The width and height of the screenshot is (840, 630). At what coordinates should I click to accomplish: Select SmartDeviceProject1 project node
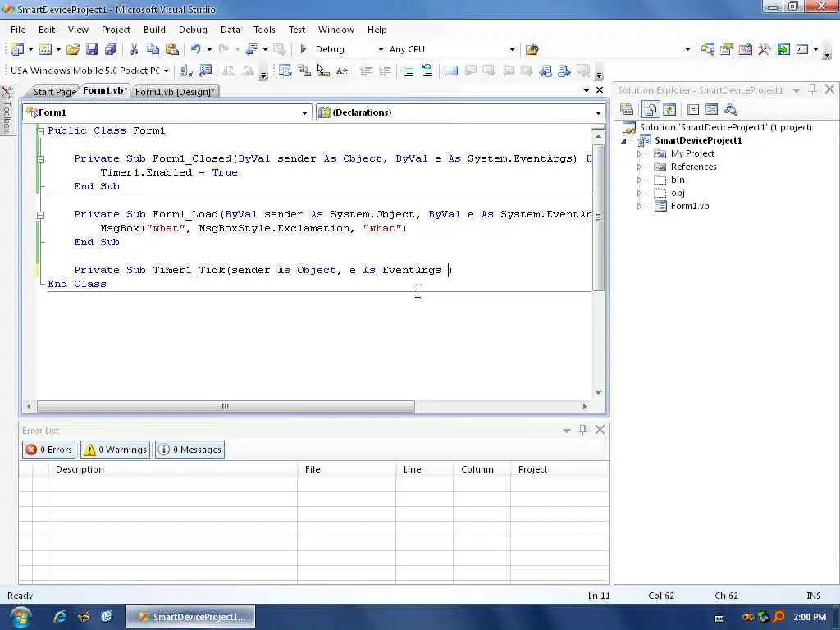tap(698, 140)
